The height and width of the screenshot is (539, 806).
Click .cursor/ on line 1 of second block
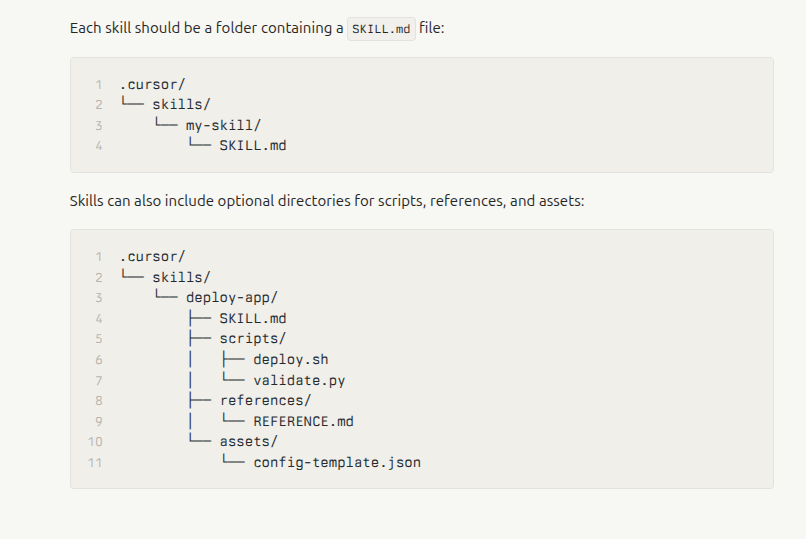point(152,256)
